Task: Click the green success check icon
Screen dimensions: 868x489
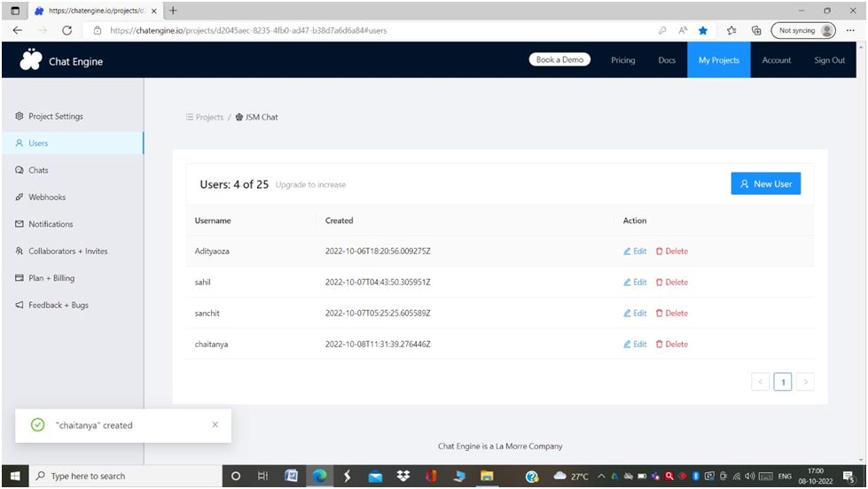Action: pos(37,425)
